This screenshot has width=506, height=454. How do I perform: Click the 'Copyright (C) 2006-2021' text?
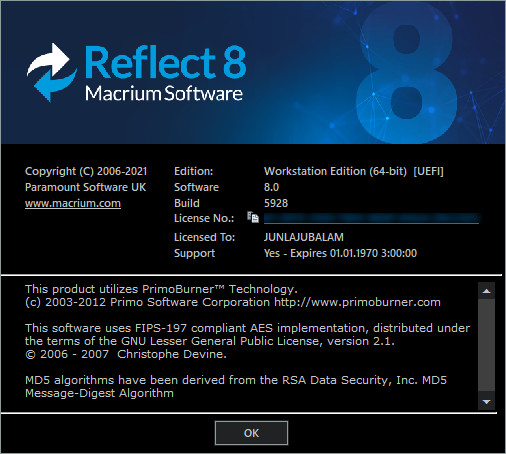[x=86, y=171]
